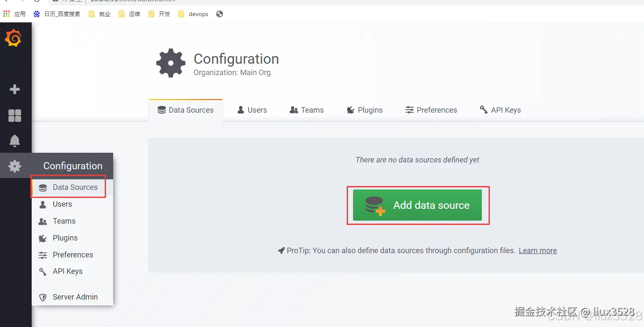The height and width of the screenshot is (327, 644).
Task: Open the API Keys tab
Action: [x=500, y=110]
